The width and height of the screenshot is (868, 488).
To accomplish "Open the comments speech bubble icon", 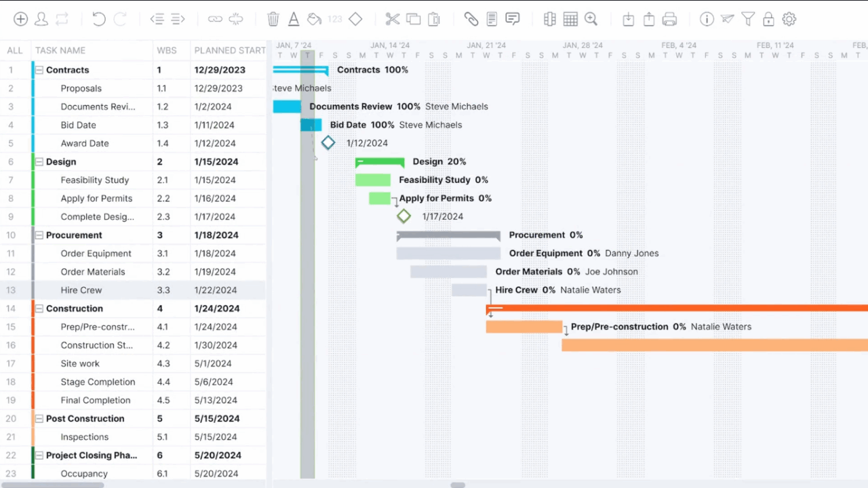I will point(513,19).
